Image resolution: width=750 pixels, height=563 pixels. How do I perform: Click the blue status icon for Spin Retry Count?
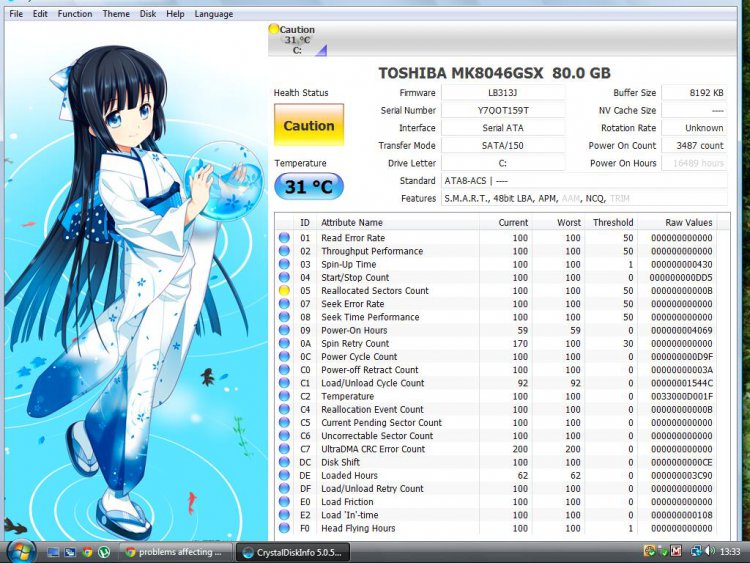point(284,343)
